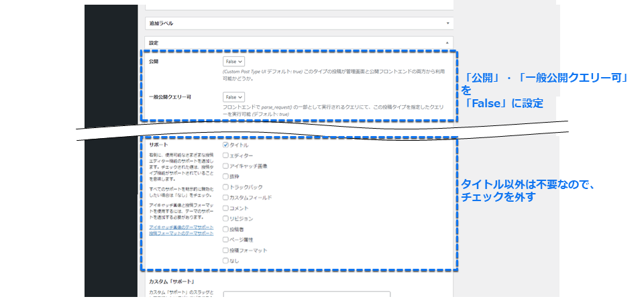The width and height of the screenshot is (644, 303).
Task: Tick the 投稿フォーマット checkbox
Action: point(226,250)
